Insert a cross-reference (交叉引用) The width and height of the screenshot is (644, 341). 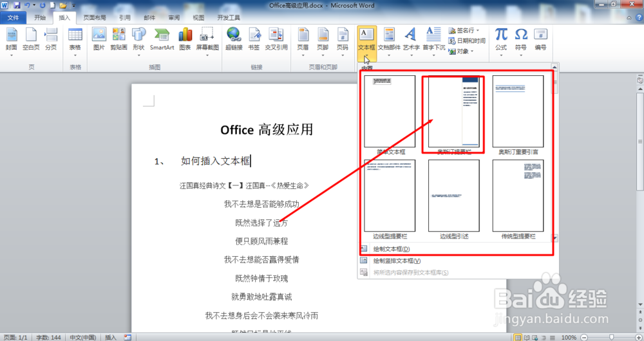point(276,41)
